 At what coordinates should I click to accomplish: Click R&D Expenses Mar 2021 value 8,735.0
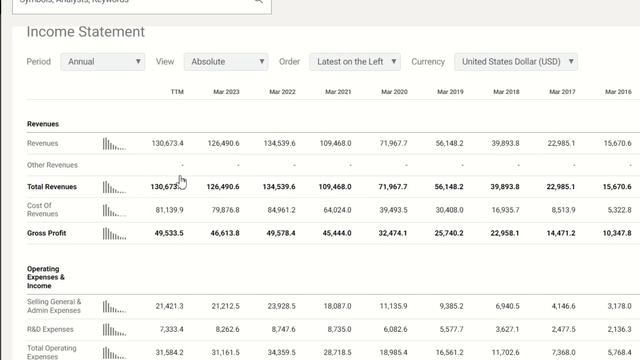click(339, 329)
